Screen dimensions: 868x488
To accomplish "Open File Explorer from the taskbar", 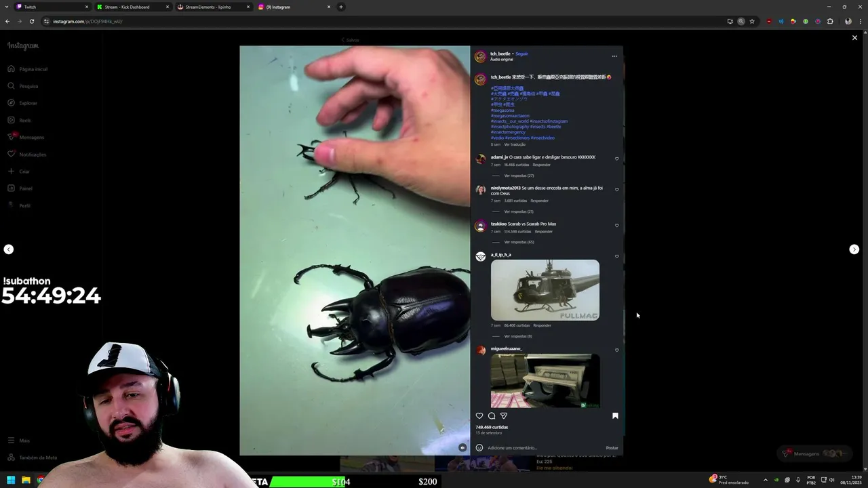I will coord(26,481).
